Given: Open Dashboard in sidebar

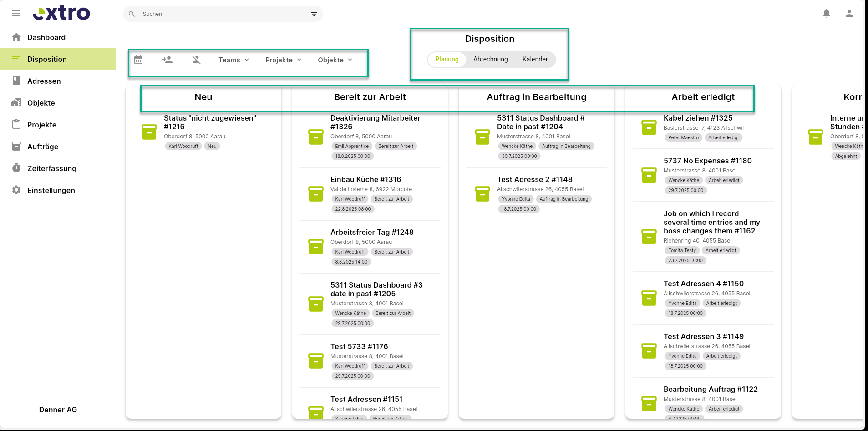Looking at the screenshot, I should 58,37.
